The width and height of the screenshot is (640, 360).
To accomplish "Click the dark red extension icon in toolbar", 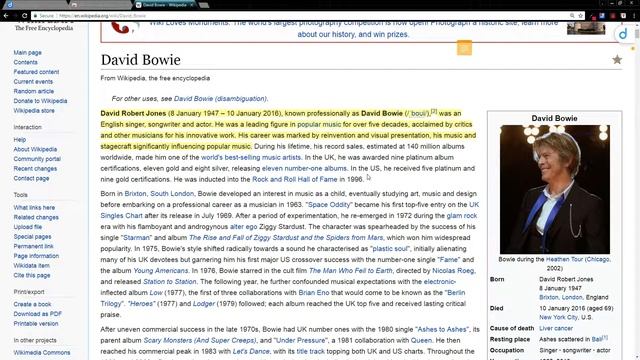I will coord(613,16).
